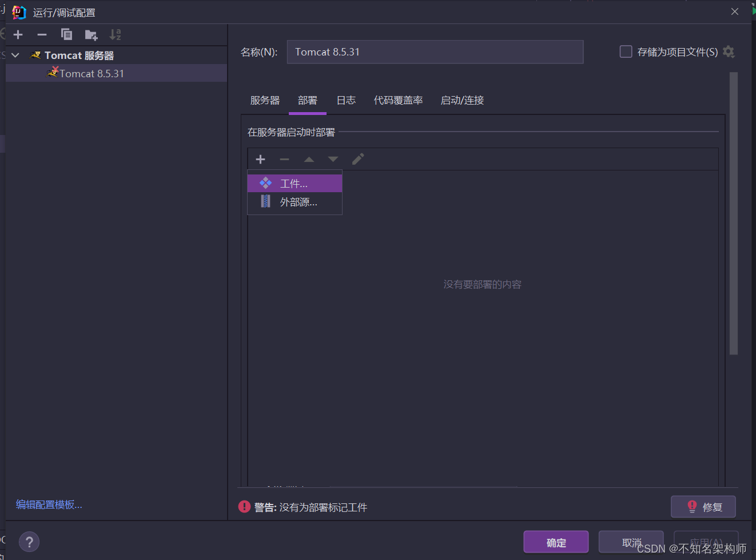
Task: Click the 修复 button to fix warning
Action: [x=703, y=506]
